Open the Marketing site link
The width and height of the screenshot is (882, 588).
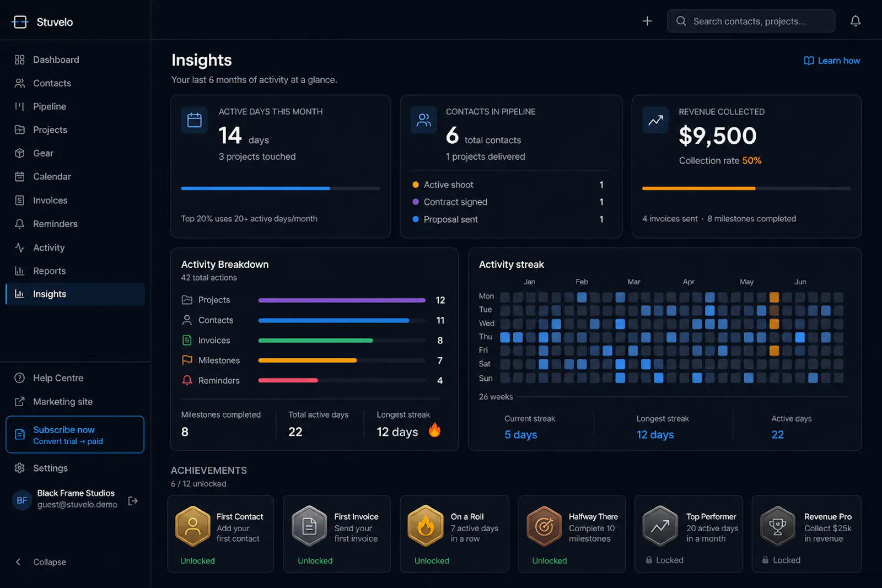coord(75,402)
